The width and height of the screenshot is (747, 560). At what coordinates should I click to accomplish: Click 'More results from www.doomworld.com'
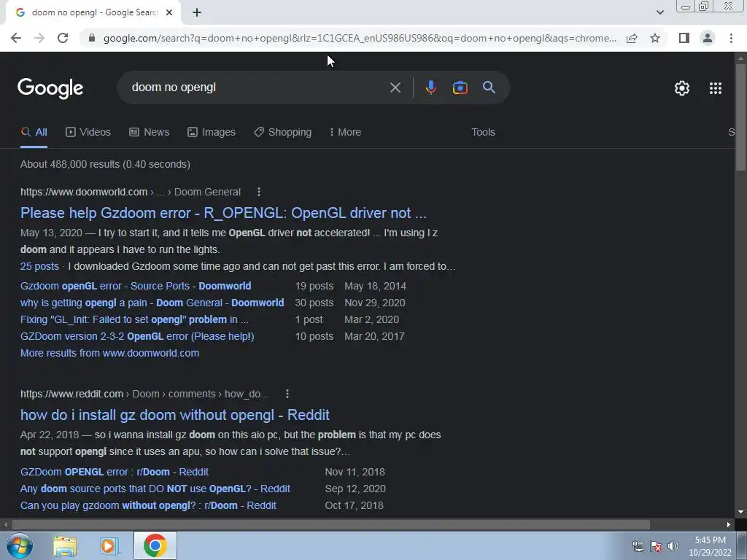(109, 354)
